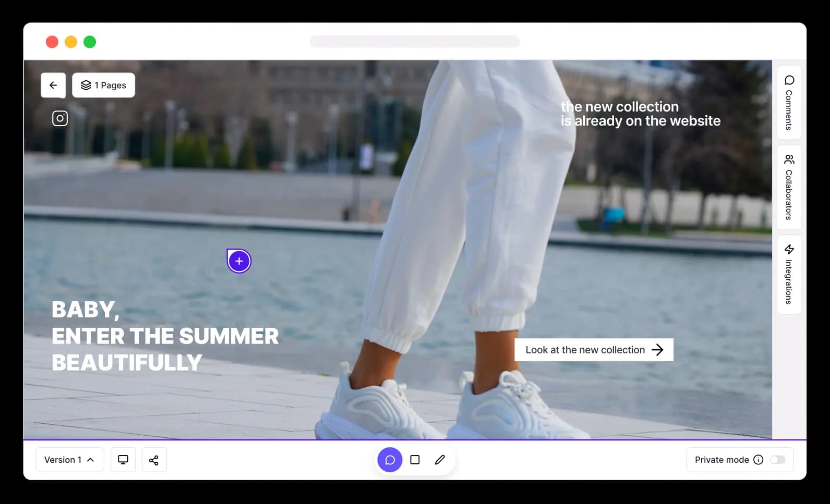
Task: Select the pencil draw tool
Action: 440,460
